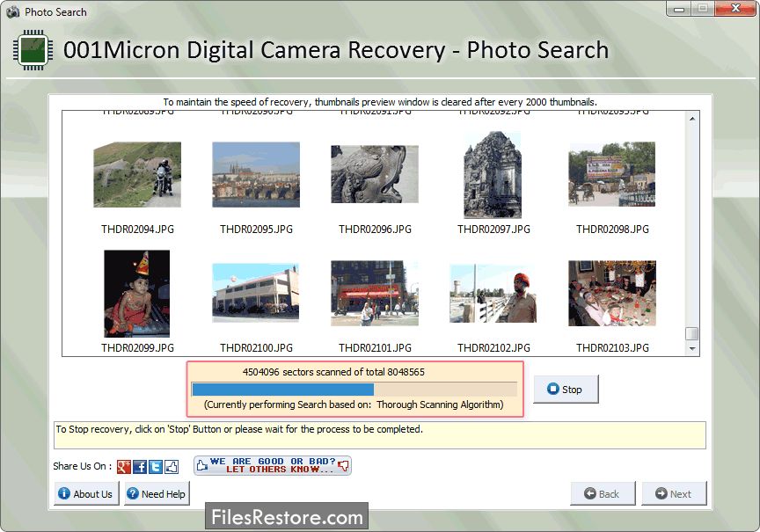Select thumbnail THDR02103.JPG dinner party photo
Screen dimensions: 760x532
[x=612, y=293]
